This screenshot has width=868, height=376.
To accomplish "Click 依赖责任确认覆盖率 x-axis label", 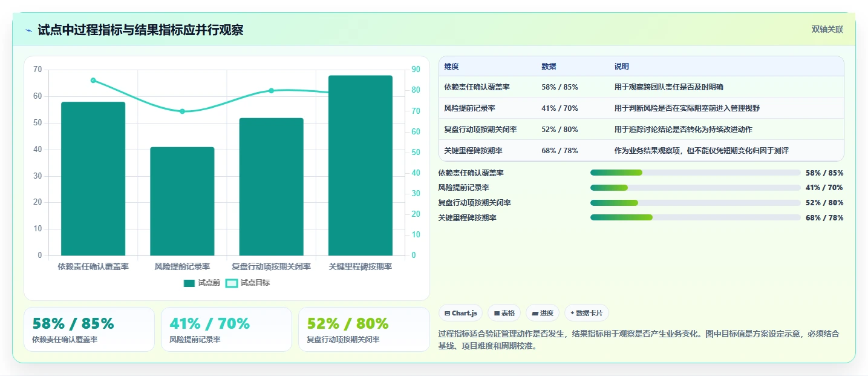I will pos(93,266).
